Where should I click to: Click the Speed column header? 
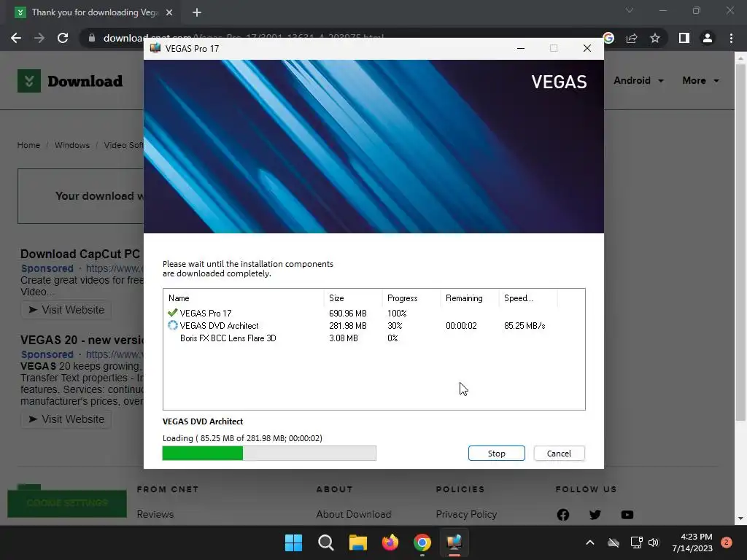click(x=528, y=298)
